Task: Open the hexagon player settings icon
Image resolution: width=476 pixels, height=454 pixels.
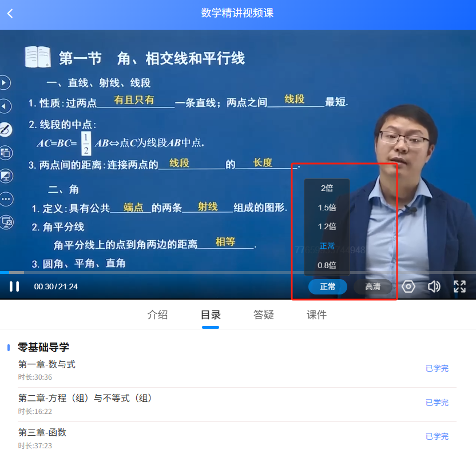Action: 408,286
